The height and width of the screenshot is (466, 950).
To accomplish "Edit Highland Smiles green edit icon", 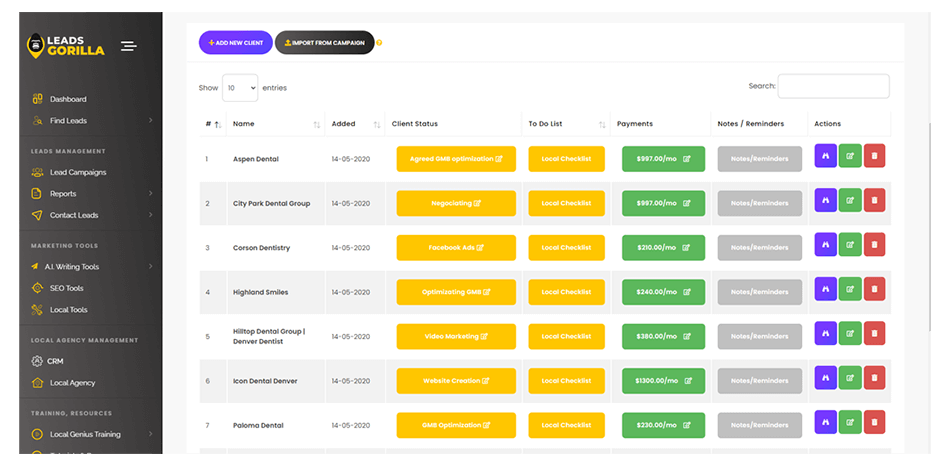I will [x=849, y=288].
